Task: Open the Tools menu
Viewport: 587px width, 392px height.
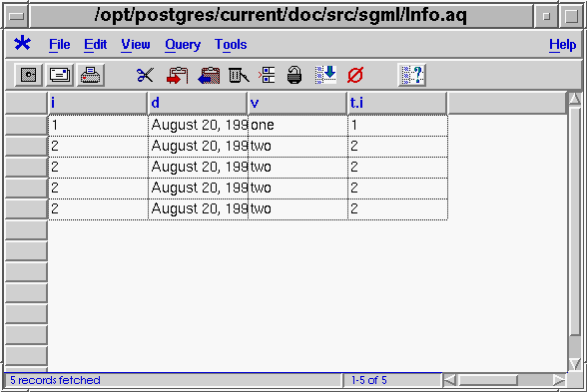Action: click(x=231, y=45)
